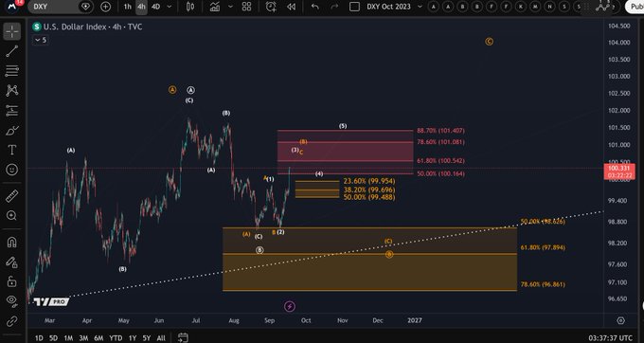This screenshot has height=343, width=644.
Task: Click the U.S. Dollar Index title
Action: pyautogui.click(x=74, y=27)
